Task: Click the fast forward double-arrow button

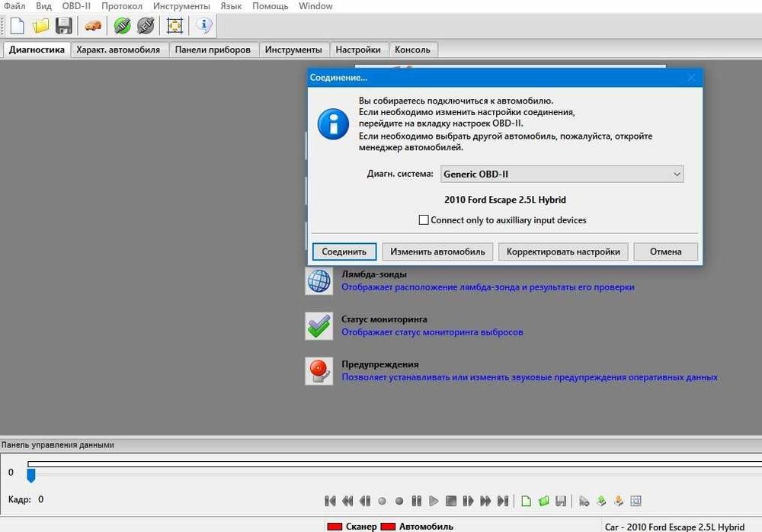Action: 485,501
